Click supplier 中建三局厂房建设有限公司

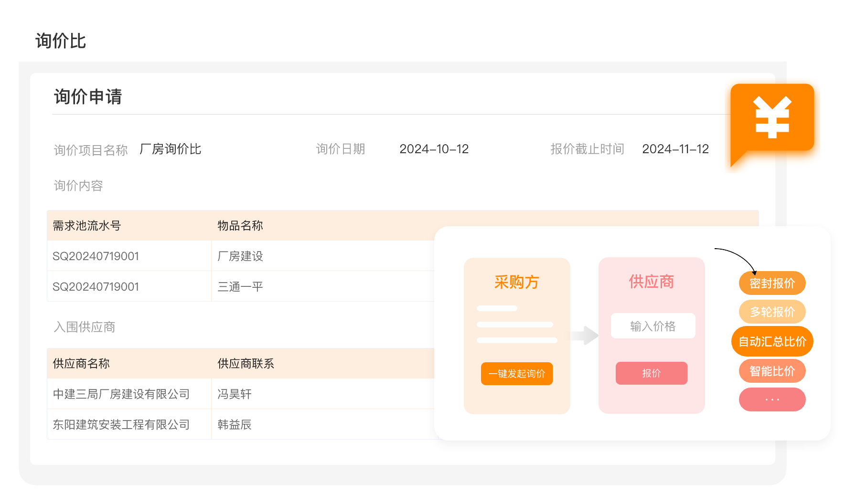120,394
